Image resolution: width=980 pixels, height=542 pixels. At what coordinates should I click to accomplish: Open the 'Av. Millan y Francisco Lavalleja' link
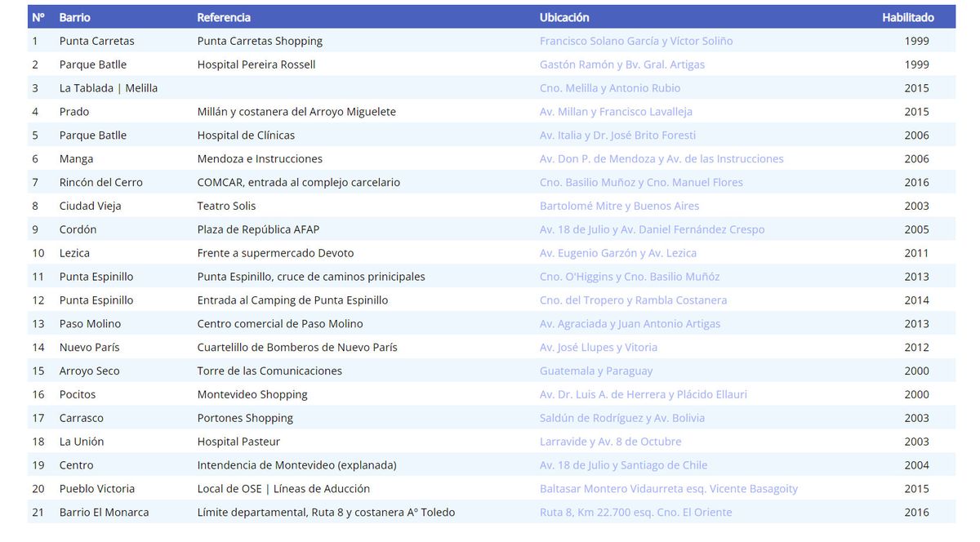pos(615,111)
